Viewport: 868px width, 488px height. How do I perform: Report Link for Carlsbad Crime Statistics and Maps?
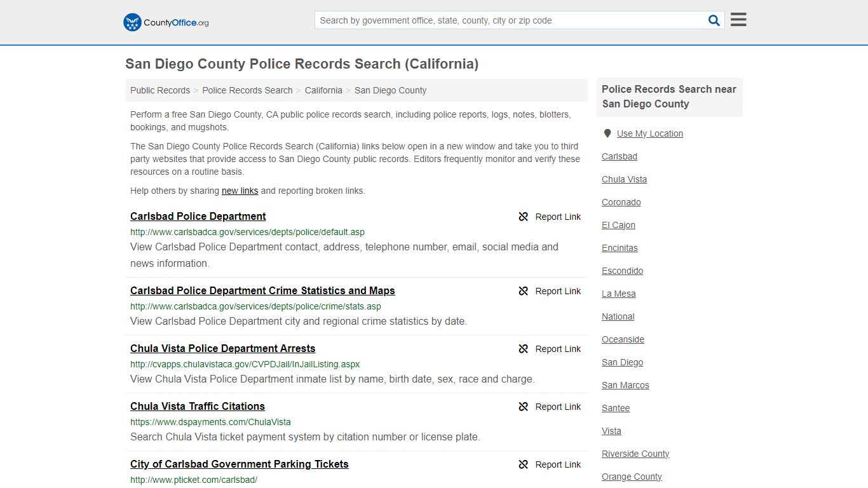point(558,291)
